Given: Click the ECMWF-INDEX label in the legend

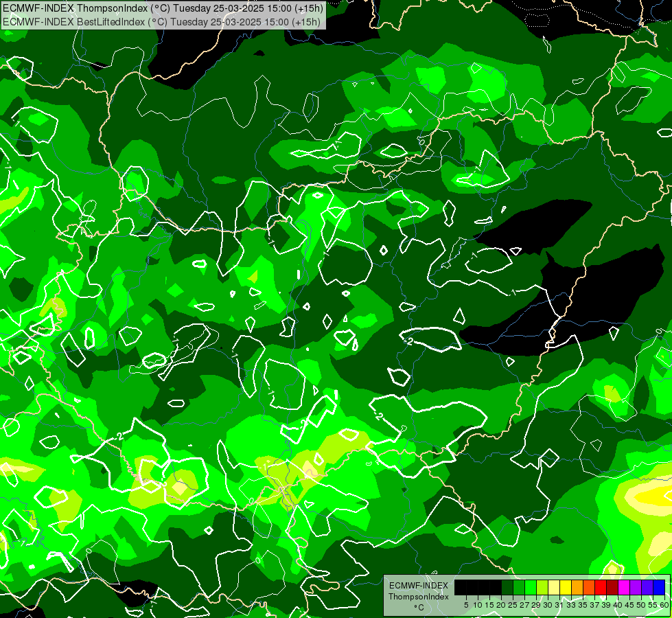Looking at the screenshot, I should tap(419, 586).
